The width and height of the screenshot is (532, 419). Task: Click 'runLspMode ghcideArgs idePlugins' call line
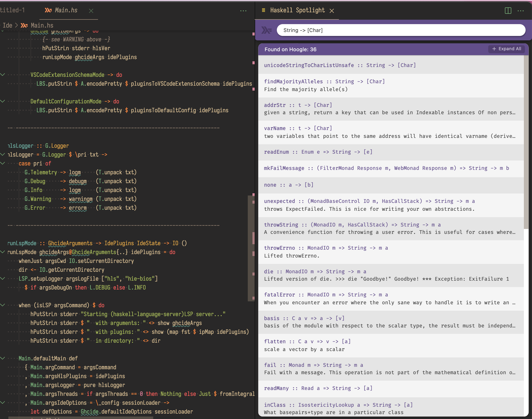pyautogui.click(x=89, y=57)
